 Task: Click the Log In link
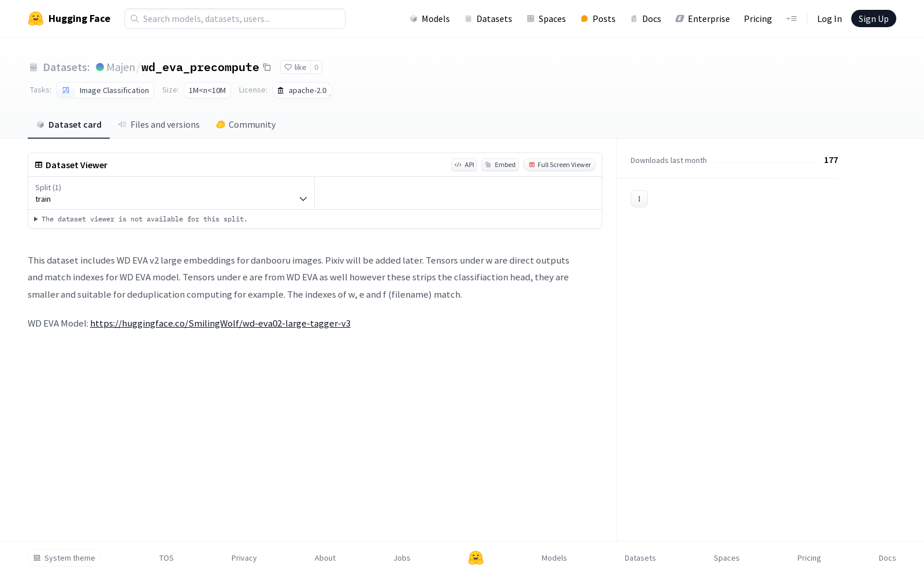coord(829,18)
